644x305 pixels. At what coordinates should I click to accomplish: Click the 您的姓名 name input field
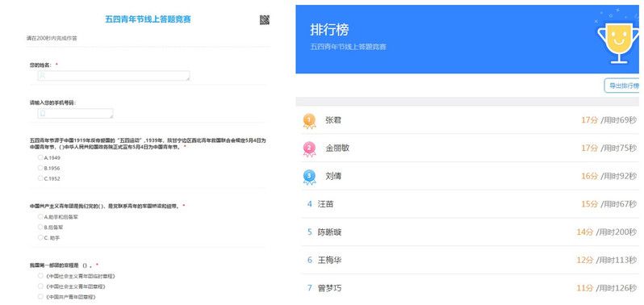[114, 76]
